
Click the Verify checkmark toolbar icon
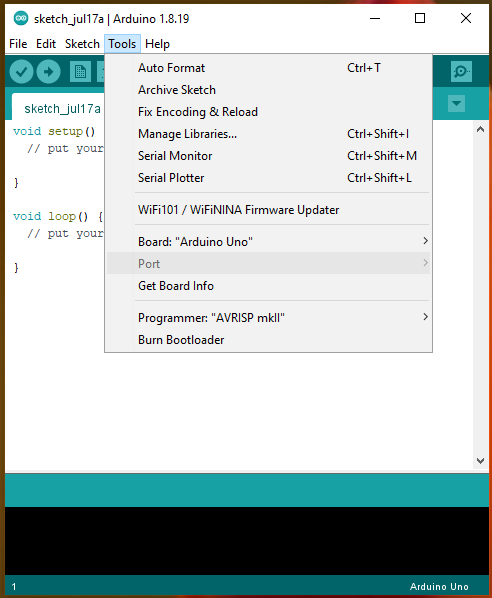pos(21,71)
